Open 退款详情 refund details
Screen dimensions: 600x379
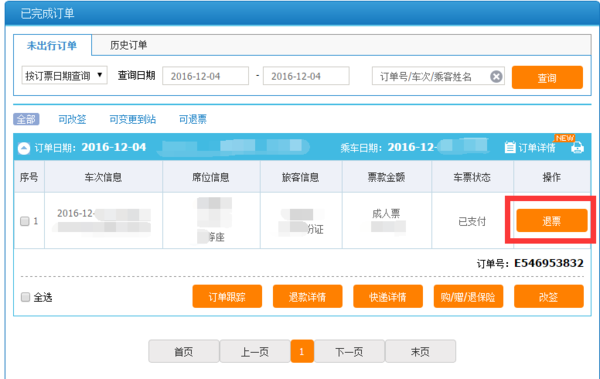click(x=307, y=296)
